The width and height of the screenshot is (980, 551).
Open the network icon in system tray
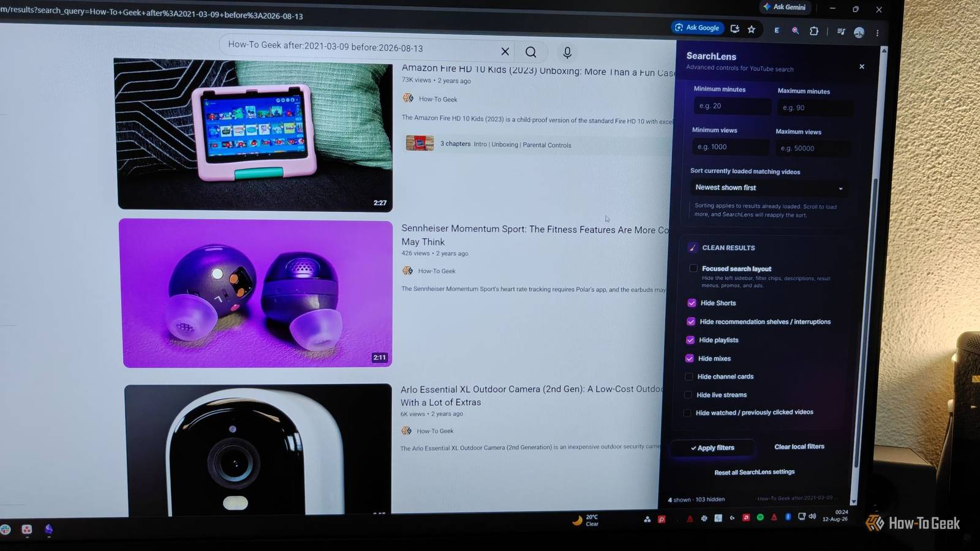pos(802,517)
